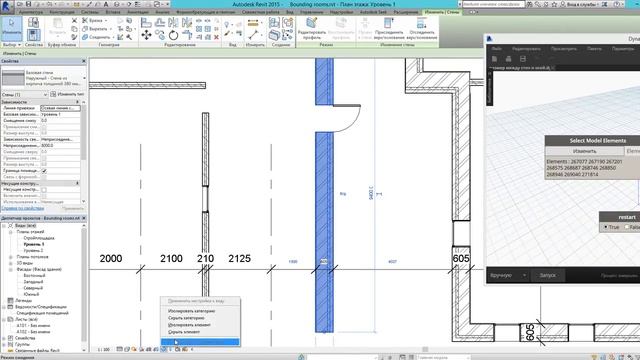
Task: Click the Copy tool icon beside Move
Action: click(160, 36)
